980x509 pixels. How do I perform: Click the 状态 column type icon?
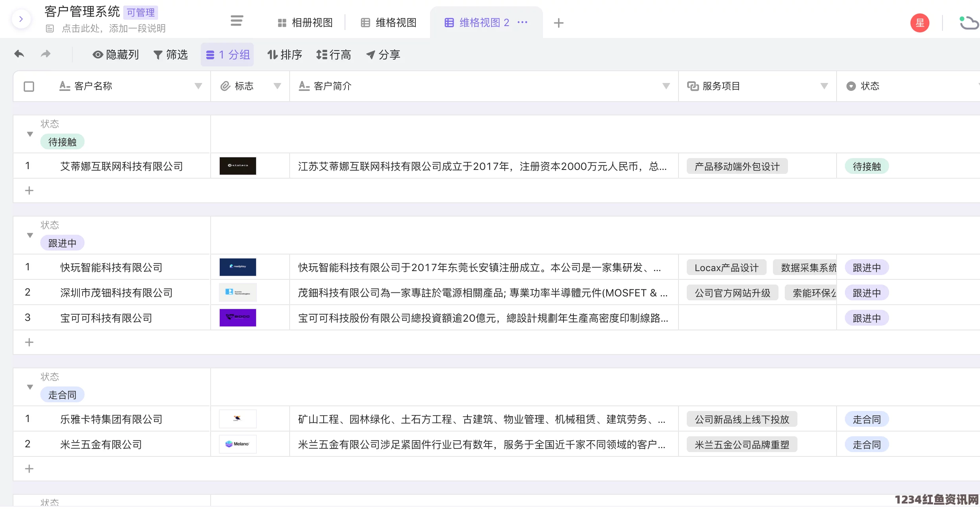click(x=851, y=86)
